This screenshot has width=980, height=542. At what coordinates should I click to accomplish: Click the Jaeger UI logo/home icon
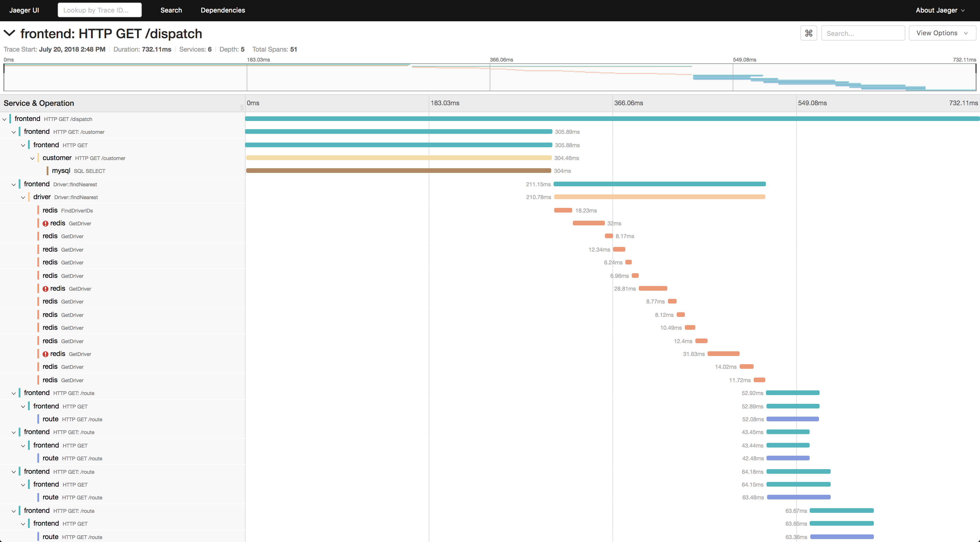[x=27, y=10]
